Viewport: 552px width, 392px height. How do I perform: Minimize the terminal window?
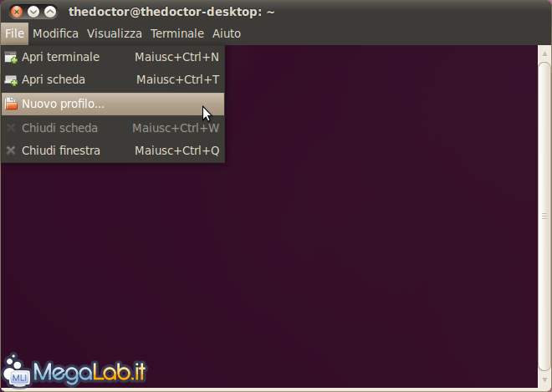33,12
